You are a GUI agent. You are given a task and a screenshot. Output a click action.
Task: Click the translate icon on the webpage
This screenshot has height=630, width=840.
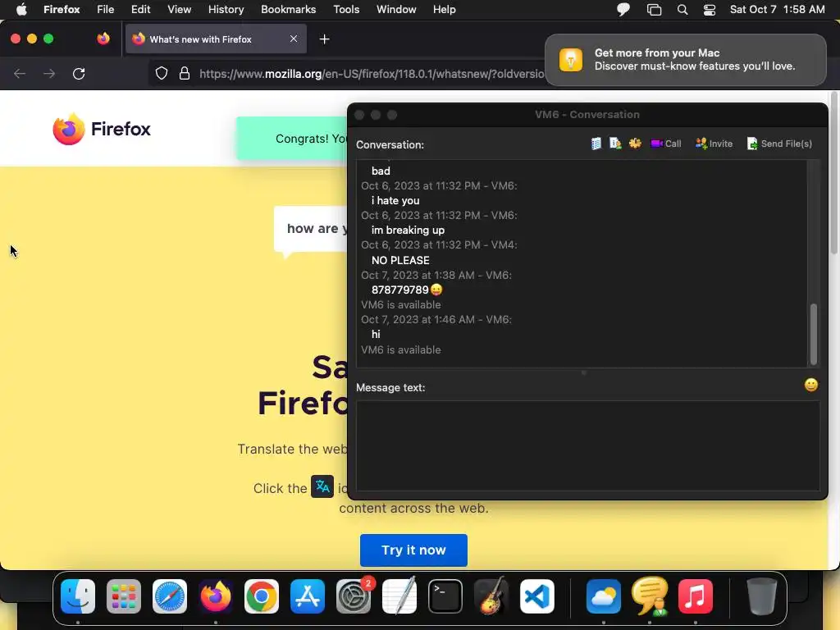tap(322, 486)
